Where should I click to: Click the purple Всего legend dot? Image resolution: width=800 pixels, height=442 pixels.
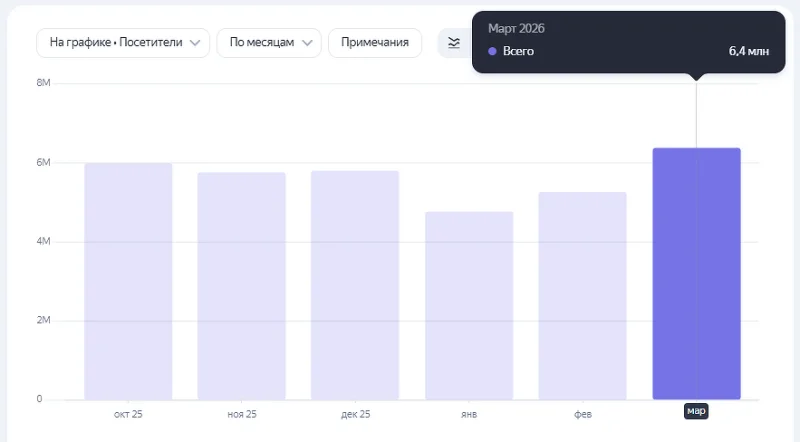click(x=492, y=51)
